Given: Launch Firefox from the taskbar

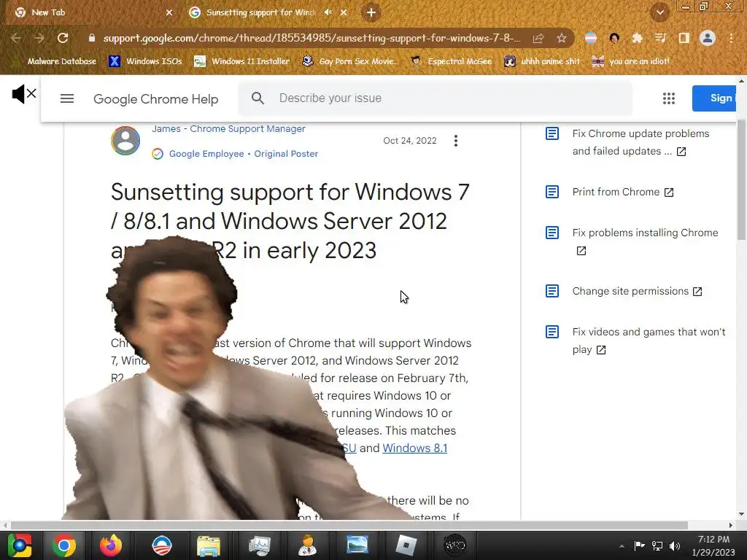Looking at the screenshot, I should [x=111, y=545].
